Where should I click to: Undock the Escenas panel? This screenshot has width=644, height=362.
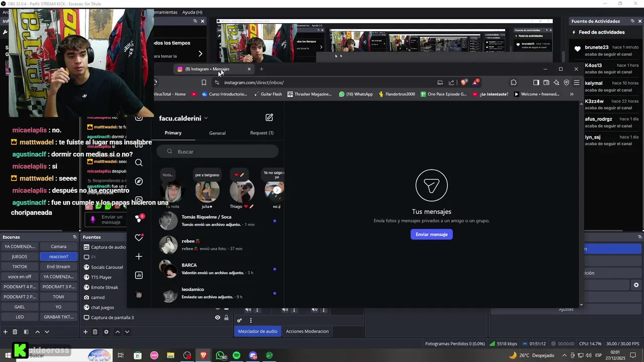[x=74, y=237]
